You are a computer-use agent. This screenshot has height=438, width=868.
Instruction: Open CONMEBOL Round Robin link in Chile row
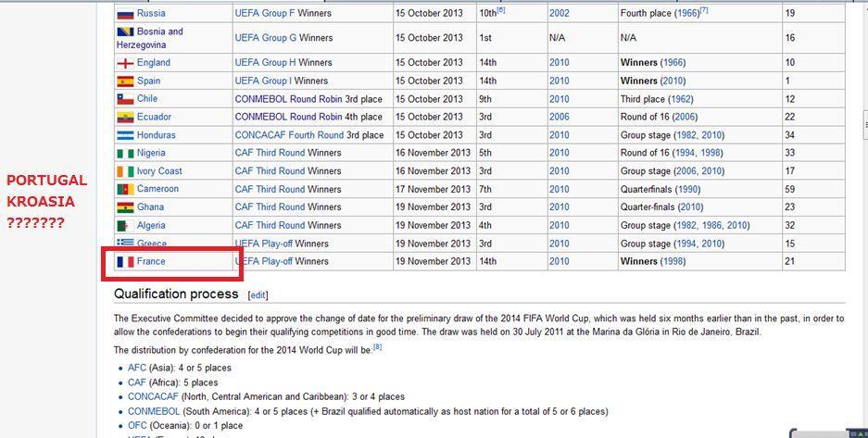288,99
